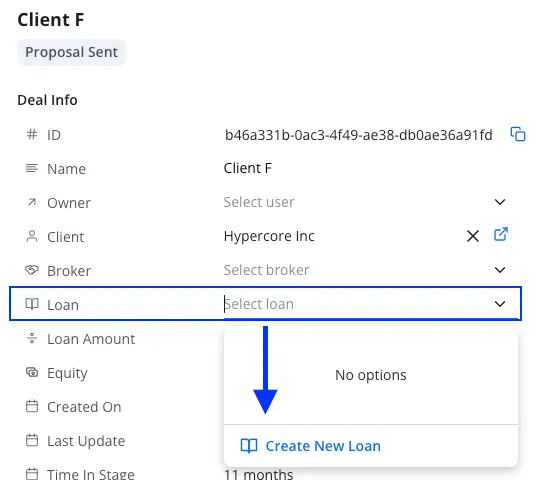Click the coins icon beside Equity
550x480 pixels.
(32, 372)
